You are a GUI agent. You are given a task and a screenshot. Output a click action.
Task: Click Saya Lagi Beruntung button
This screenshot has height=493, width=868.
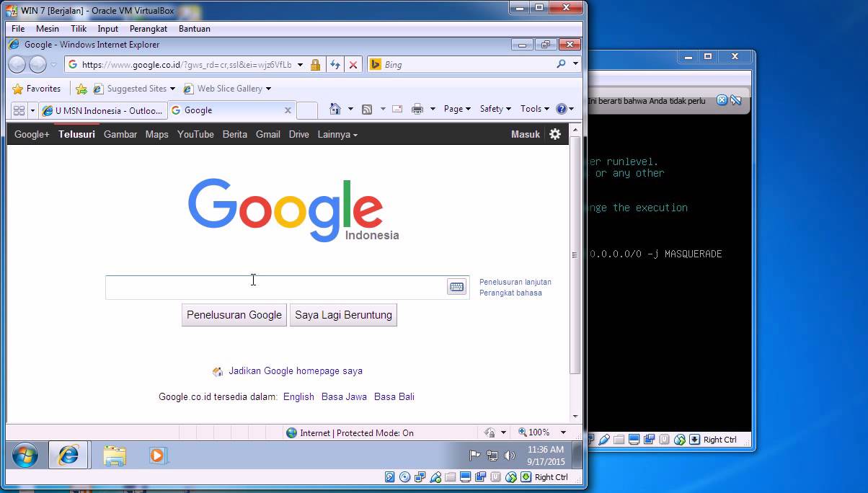point(343,315)
